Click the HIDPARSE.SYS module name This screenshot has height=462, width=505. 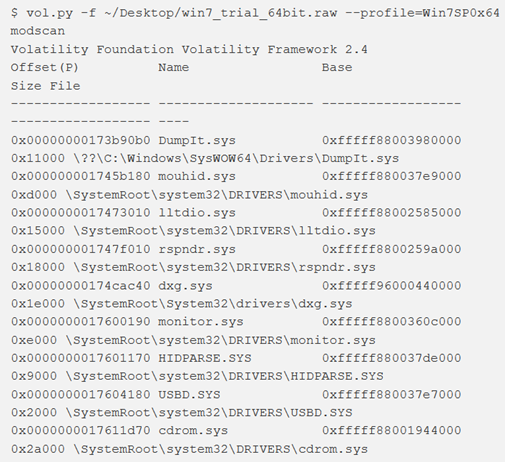205,358
